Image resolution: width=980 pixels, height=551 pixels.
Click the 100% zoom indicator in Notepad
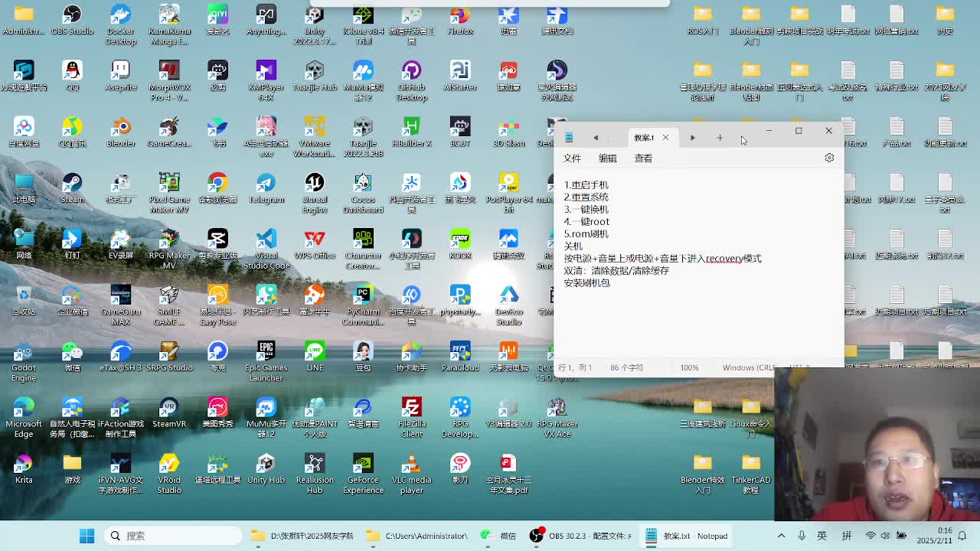click(689, 367)
